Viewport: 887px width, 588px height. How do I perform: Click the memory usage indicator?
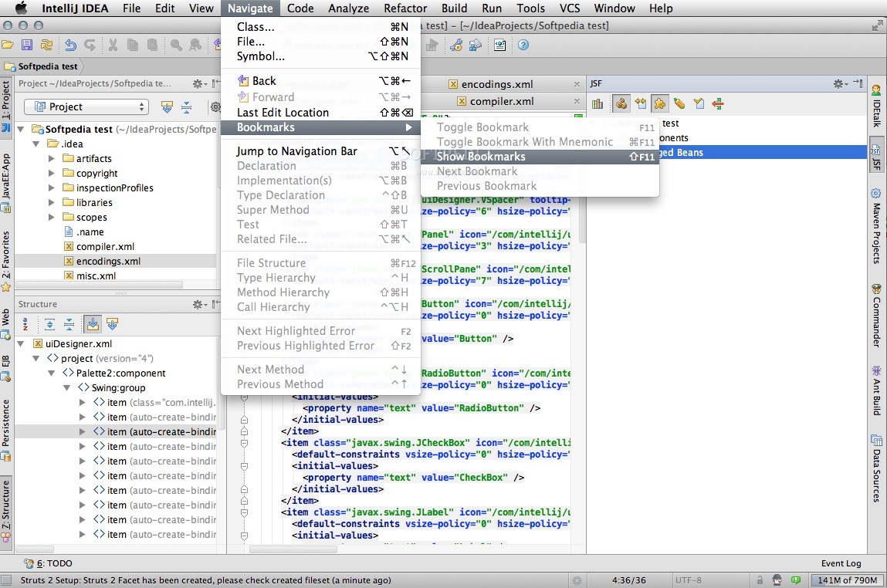pos(847,580)
